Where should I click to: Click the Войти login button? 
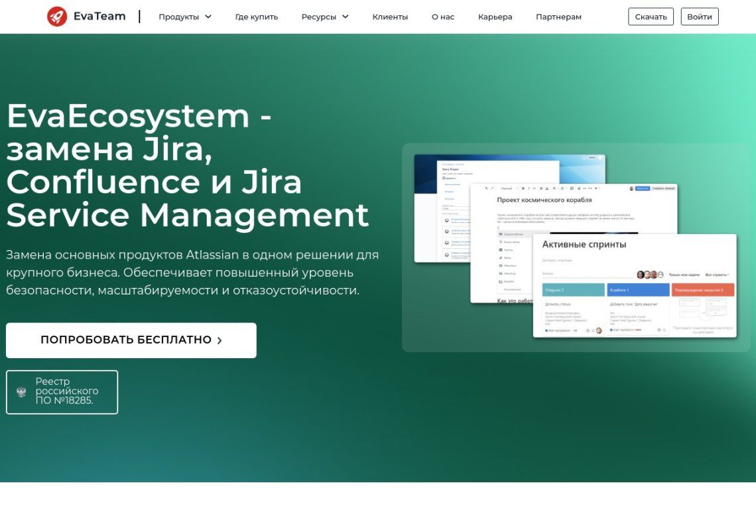tap(699, 17)
